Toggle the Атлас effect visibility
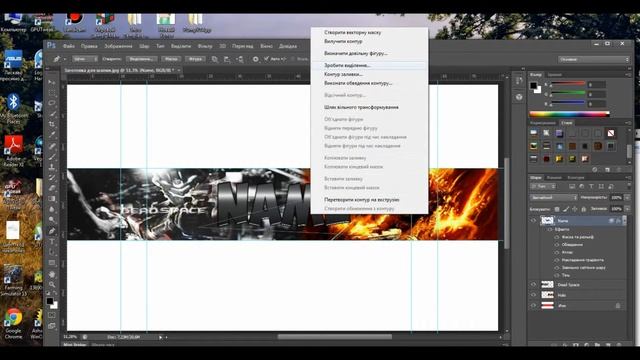640x360 pixels. tap(557, 252)
